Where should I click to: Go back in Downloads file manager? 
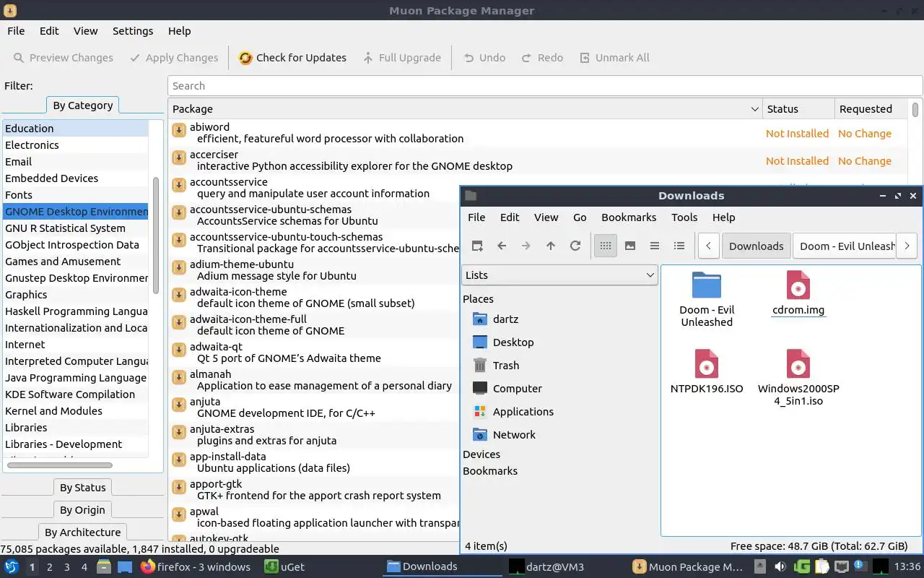pyautogui.click(x=502, y=246)
